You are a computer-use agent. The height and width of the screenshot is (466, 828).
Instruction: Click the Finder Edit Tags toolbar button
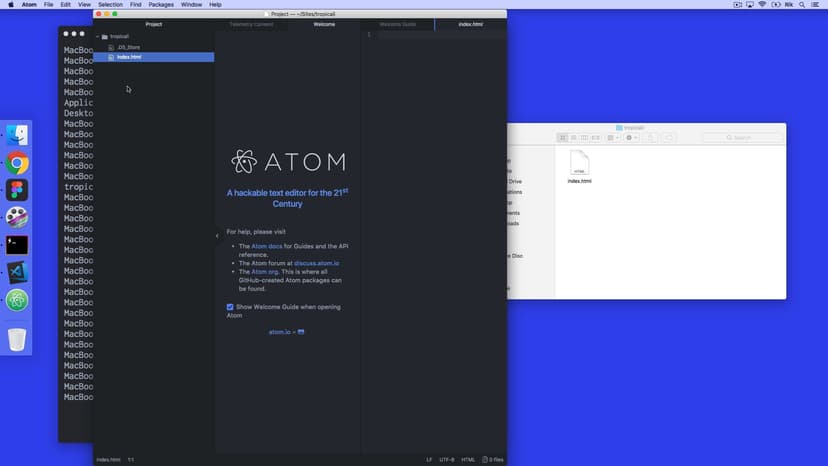pyautogui.click(x=669, y=137)
